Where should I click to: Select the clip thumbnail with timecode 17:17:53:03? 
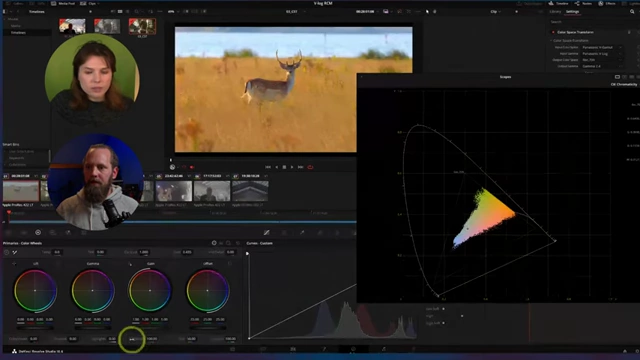click(x=212, y=191)
